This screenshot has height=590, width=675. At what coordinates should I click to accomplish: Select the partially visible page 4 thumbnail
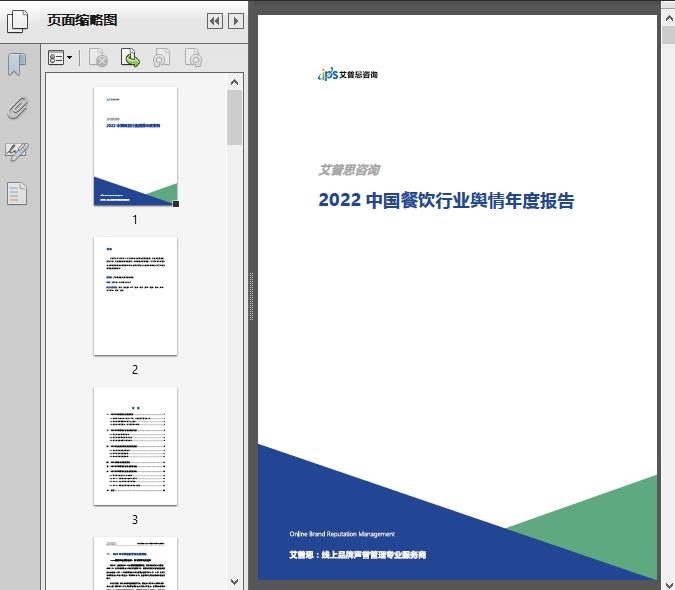pos(136,563)
